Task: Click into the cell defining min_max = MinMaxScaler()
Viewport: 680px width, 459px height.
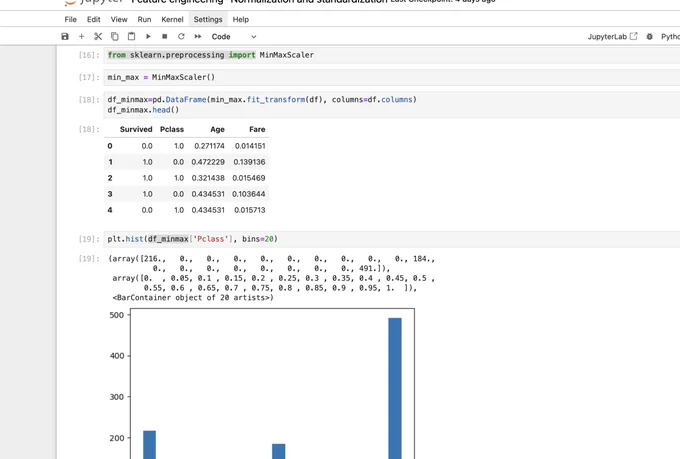Action: [x=392, y=77]
